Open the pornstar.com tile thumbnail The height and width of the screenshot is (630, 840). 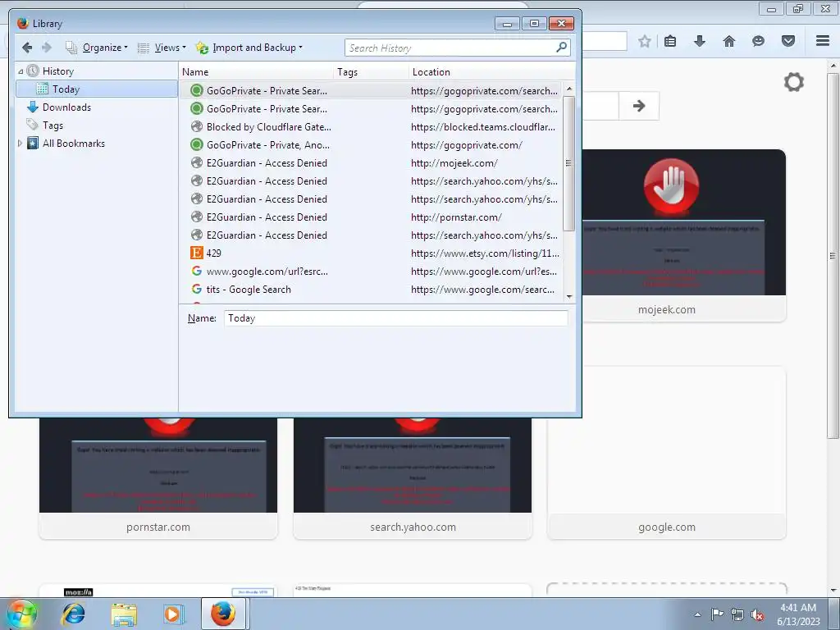[x=158, y=478]
